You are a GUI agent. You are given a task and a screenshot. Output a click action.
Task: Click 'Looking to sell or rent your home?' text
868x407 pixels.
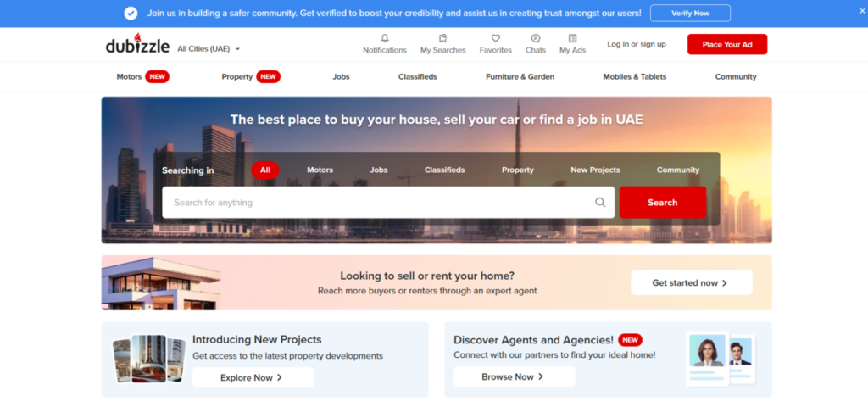(x=427, y=276)
